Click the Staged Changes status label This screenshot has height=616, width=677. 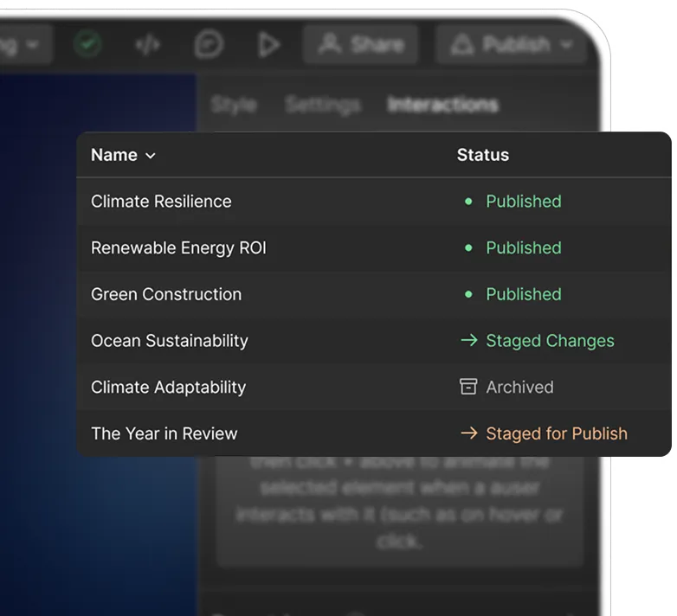[550, 341]
